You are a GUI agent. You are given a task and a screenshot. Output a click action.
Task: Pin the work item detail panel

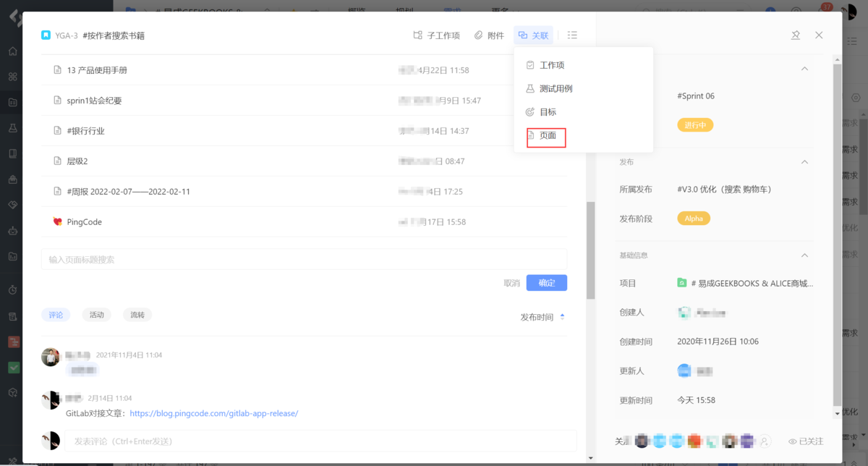796,35
